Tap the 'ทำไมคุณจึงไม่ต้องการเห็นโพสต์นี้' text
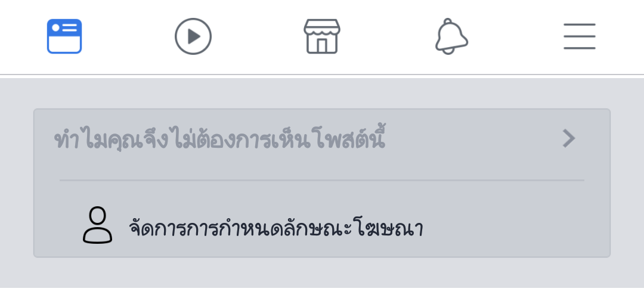 pyautogui.click(x=219, y=139)
